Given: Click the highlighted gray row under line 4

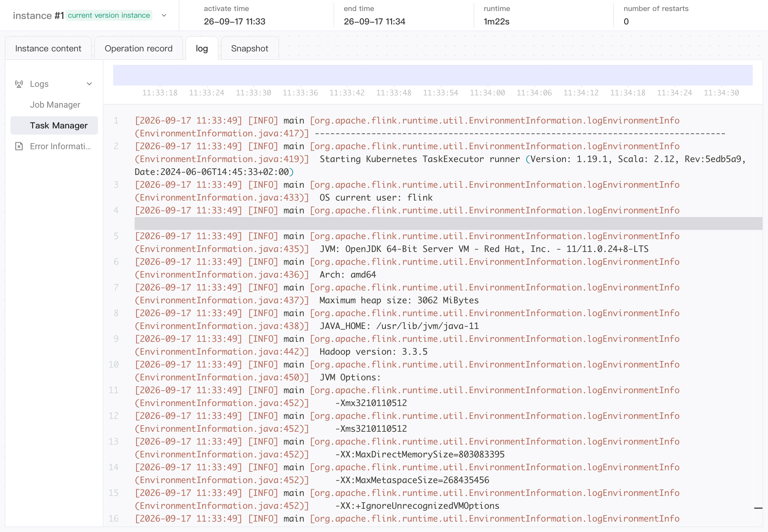Looking at the screenshot, I should 448,223.
